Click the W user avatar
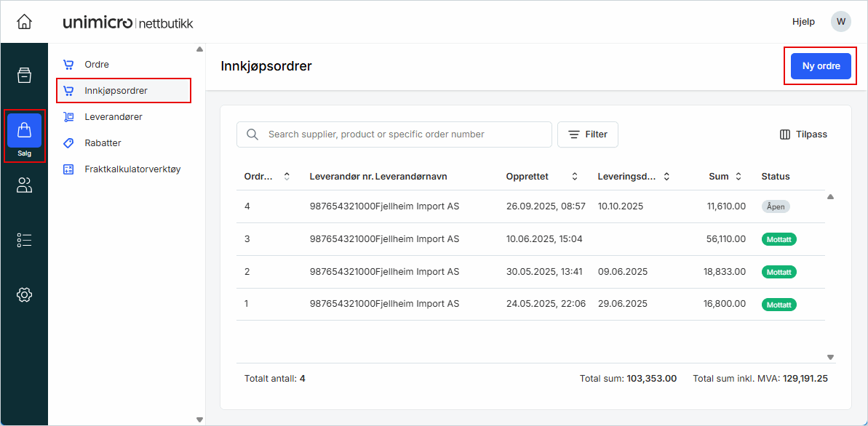 point(840,22)
